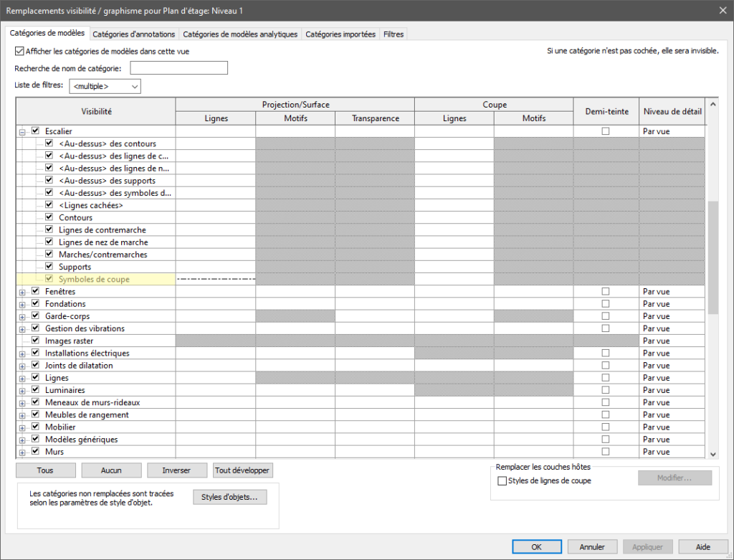The image size is (734, 560).
Task: Expand the Murs category
Action: 22,452
